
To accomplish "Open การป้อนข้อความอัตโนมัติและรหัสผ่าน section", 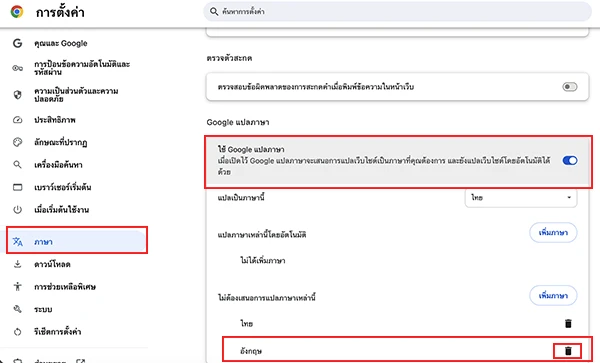I will [x=82, y=68].
